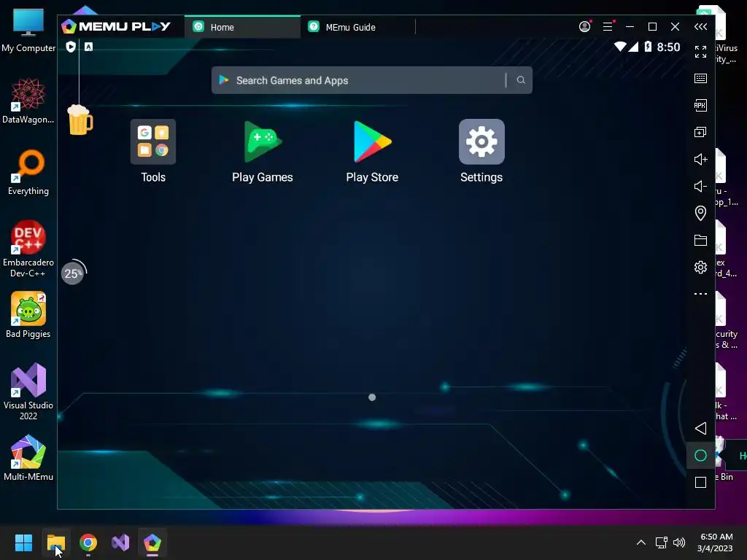Select the Visual Studio 2022 desktop shortcut
Image resolution: width=747 pixels, height=560 pixels.
[x=28, y=392]
